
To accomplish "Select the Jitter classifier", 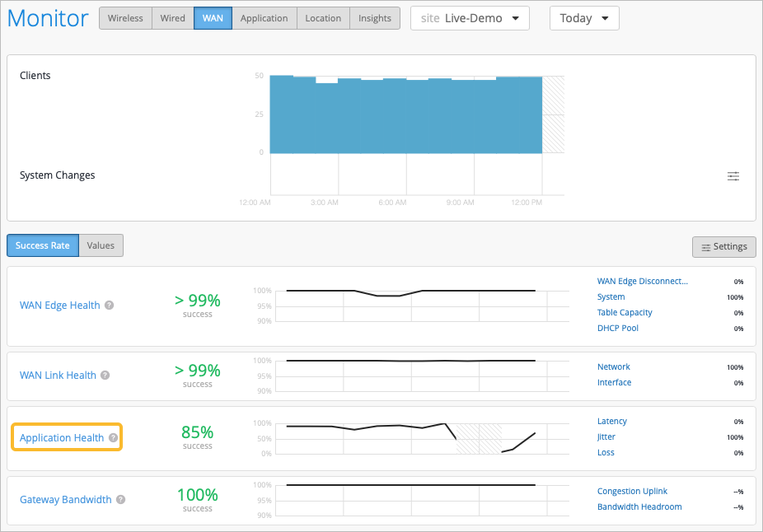I will (606, 436).
